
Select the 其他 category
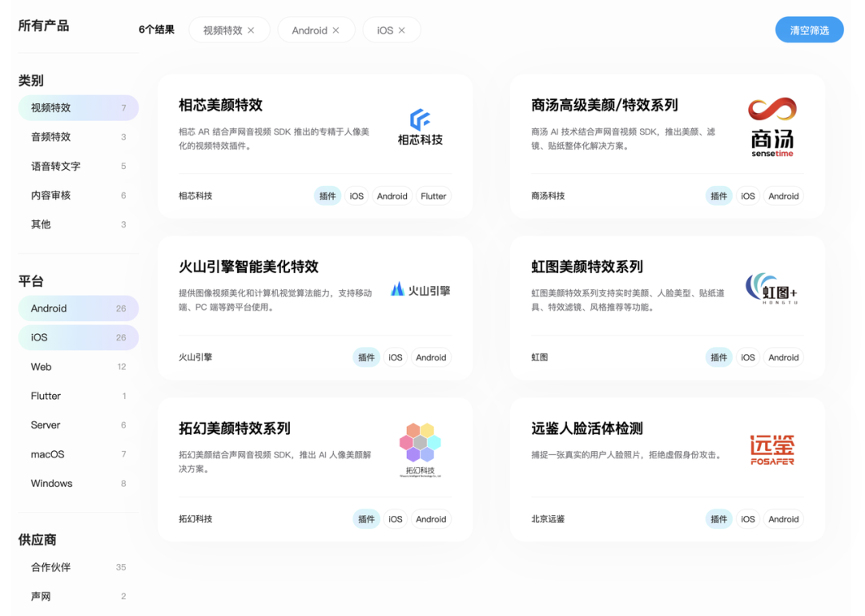click(78, 224)
